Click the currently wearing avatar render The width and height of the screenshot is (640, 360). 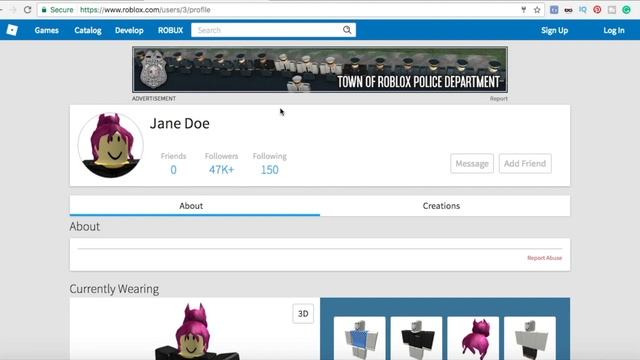coord(196,331)
